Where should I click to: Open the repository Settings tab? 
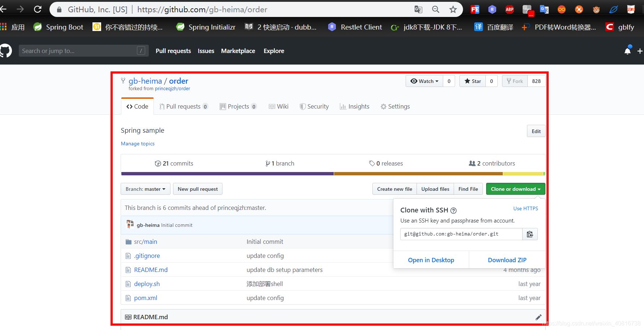coord(395,106)
